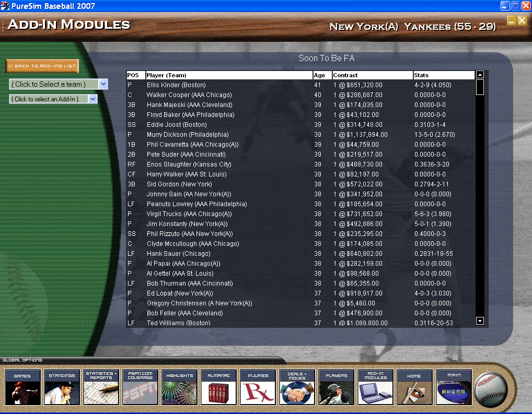Select Enos Slaughter (Kansas City) row
Image resolution: width=532 pixels, height=414 pixels.
pyautogui.click(x=300, y=164)
